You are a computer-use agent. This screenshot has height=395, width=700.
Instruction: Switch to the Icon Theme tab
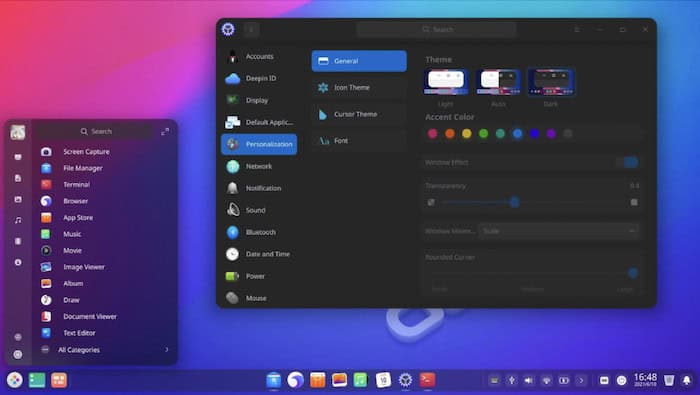pyautogui.click(x=359, y=87)
